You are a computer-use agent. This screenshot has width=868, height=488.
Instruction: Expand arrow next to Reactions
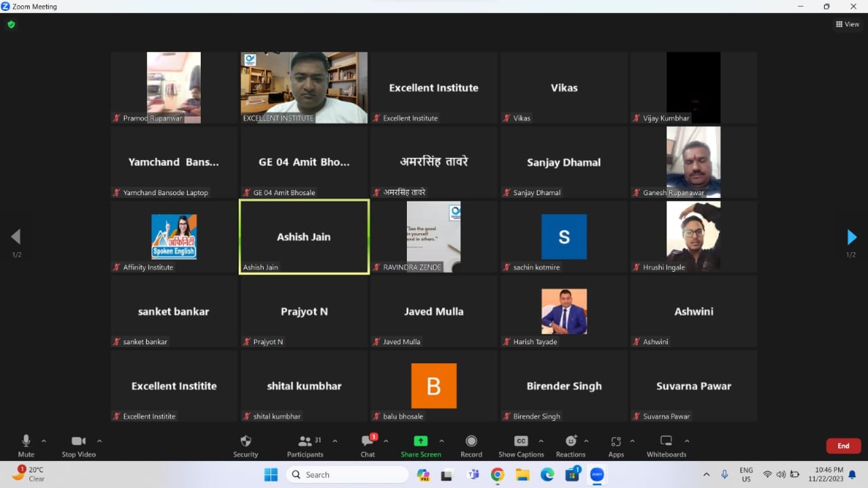(586, 441)
